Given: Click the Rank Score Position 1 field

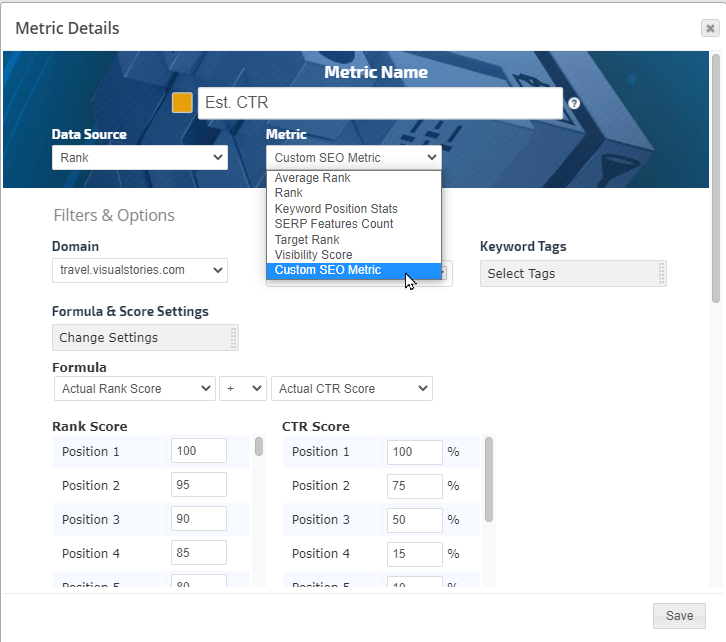Looking at the screenshot, I should [198, 451].
